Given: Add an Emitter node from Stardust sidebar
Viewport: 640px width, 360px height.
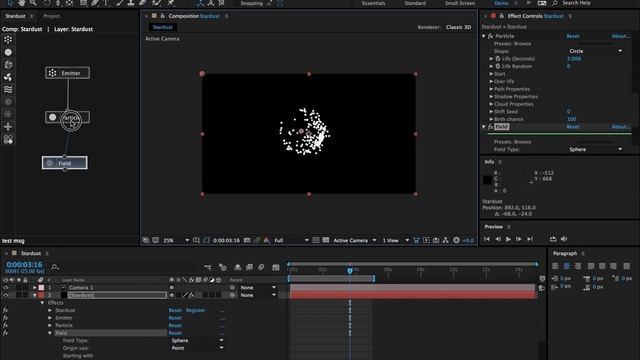Looking at the screenshot, I should click(8, 40).
